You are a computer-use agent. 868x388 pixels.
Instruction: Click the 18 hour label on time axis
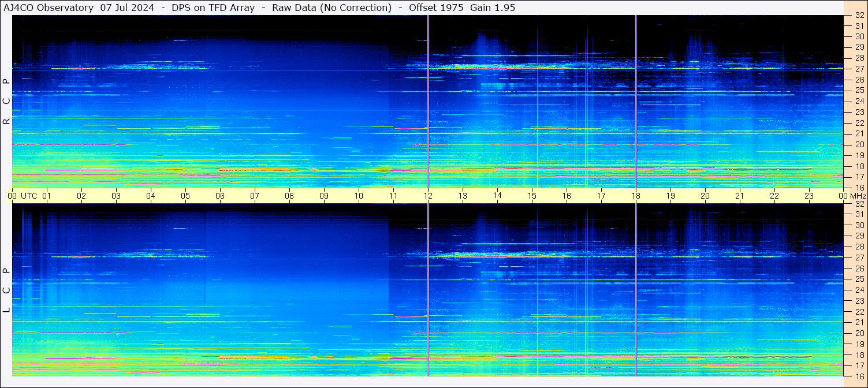(636, 196)
